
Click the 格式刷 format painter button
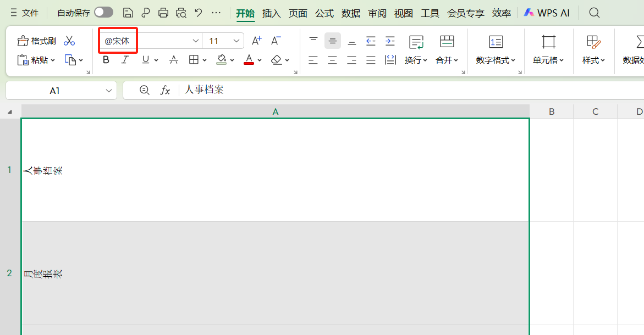click(x=37, y=41)
